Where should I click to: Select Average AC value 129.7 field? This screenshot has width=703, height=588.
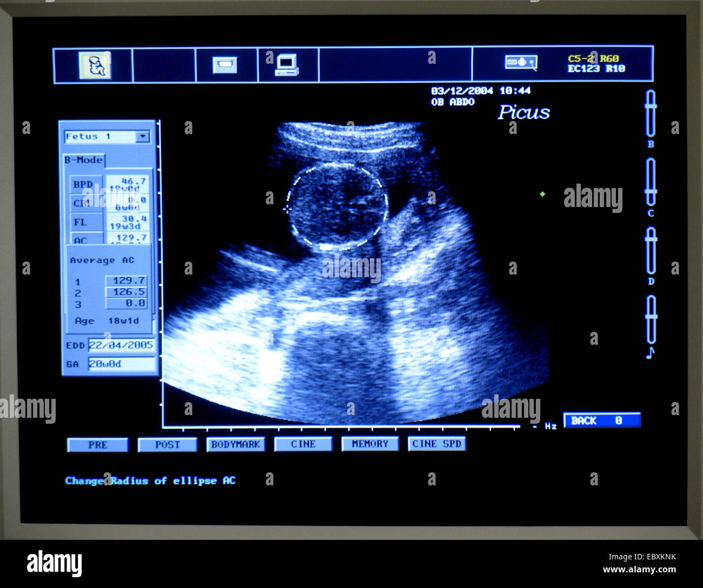pyautogui.click(x=126, y=280)
